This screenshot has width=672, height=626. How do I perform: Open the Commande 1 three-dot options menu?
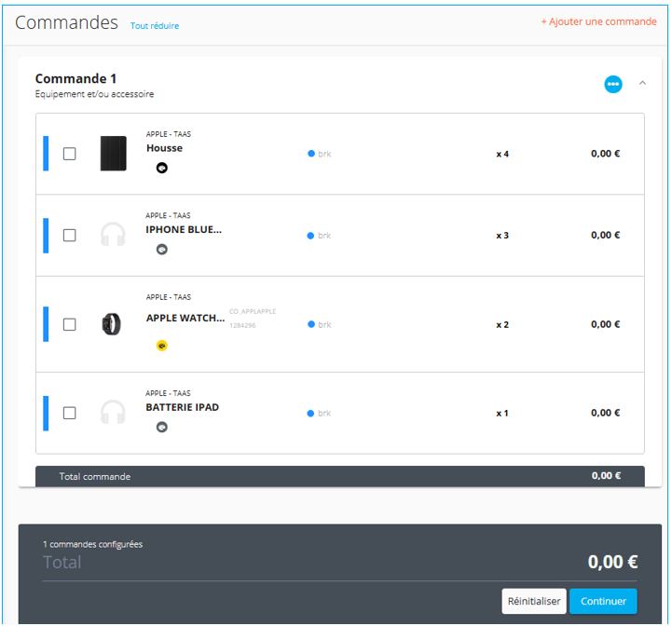[613, 84]
